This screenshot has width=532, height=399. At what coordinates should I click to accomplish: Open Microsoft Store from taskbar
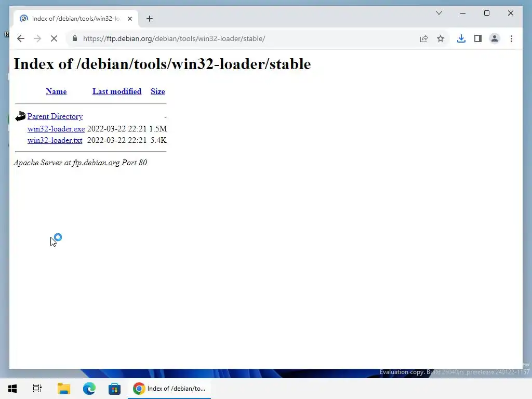(x=114, y=389)
